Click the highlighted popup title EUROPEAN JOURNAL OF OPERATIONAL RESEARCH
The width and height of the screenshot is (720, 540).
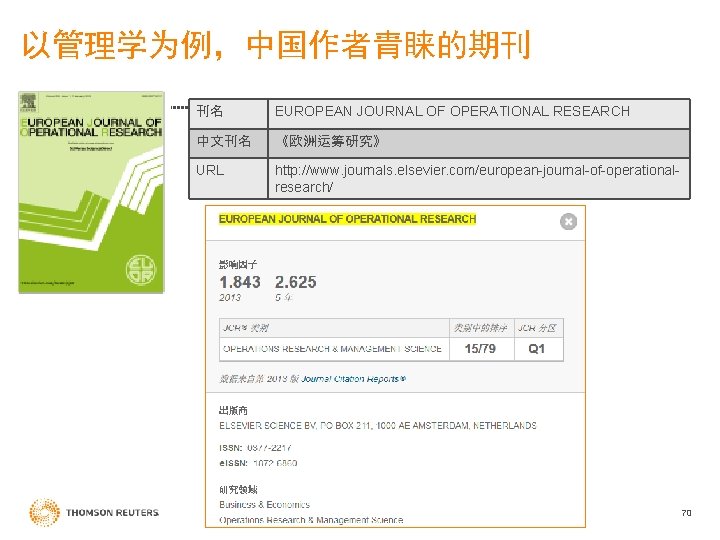[x=347, y=219]
